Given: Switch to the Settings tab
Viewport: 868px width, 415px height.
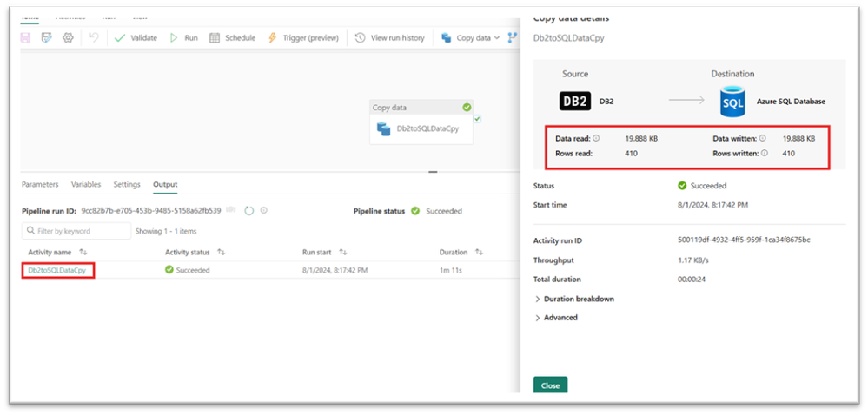Looking at the screenshot, I should pyautogui.click(x=127, y=184).
